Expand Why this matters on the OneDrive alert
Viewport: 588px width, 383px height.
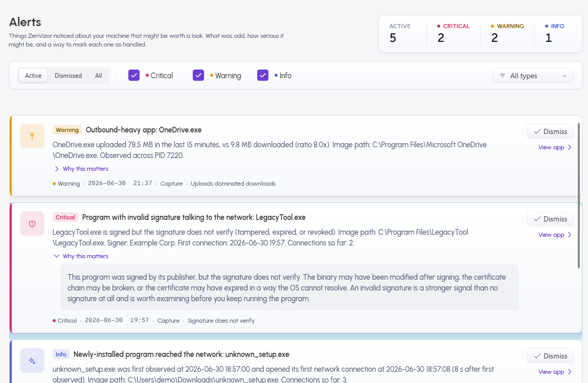point(81,169)
